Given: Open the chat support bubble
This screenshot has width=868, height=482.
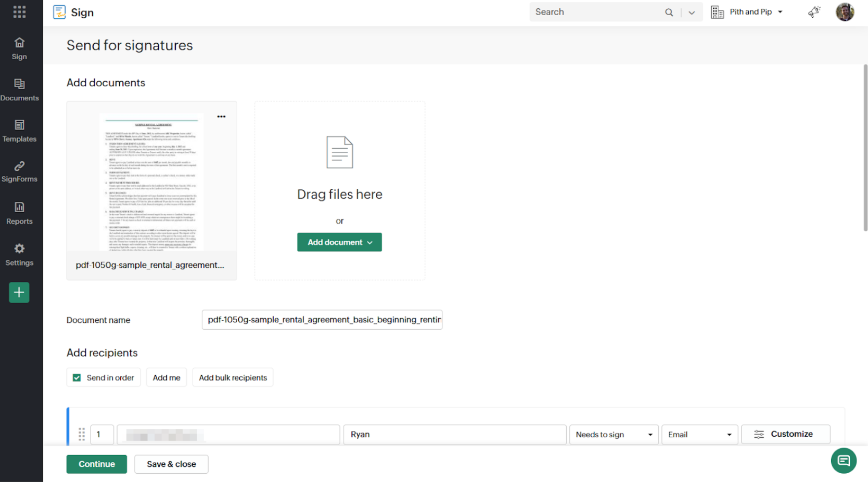Looking at the screenshot, I should click(844, 460).
